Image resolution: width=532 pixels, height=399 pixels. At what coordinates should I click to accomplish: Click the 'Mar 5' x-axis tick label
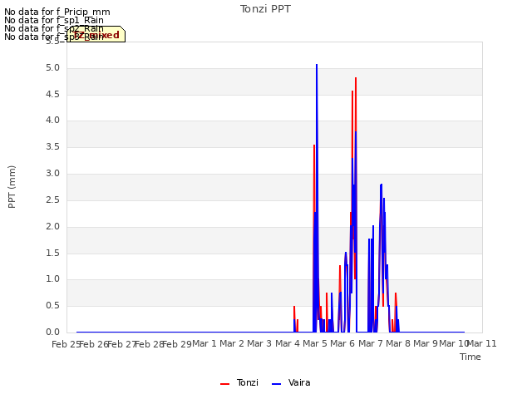click(x=315, y=343)
